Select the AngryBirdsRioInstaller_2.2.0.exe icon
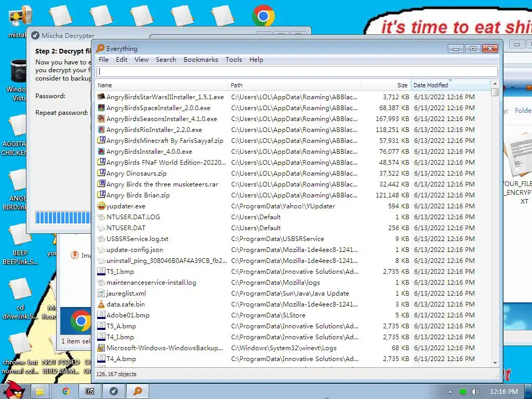The width and height of the screenshot is (532, 399). point(101,129)
